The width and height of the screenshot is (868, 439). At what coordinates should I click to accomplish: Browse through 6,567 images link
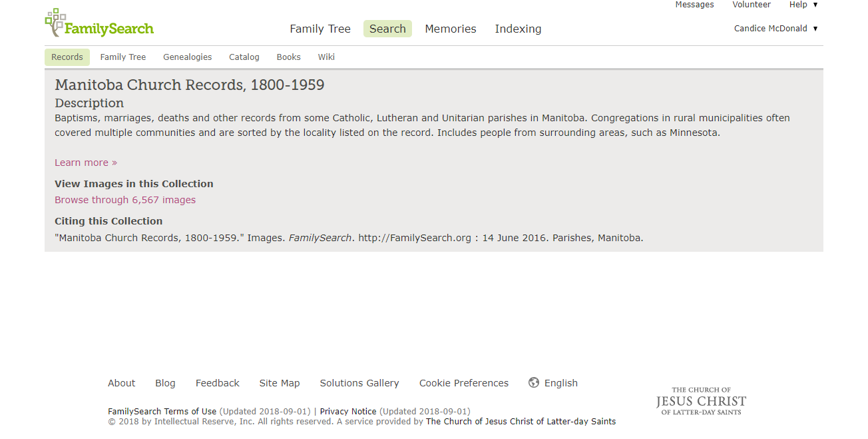pyautogui.click(x=125, y=200)
